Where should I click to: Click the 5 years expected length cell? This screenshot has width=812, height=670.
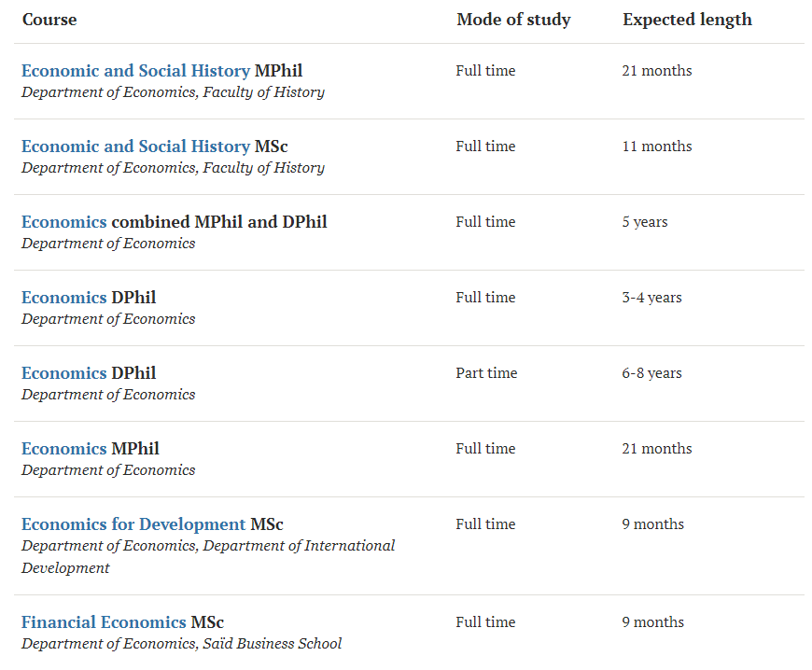645,221
